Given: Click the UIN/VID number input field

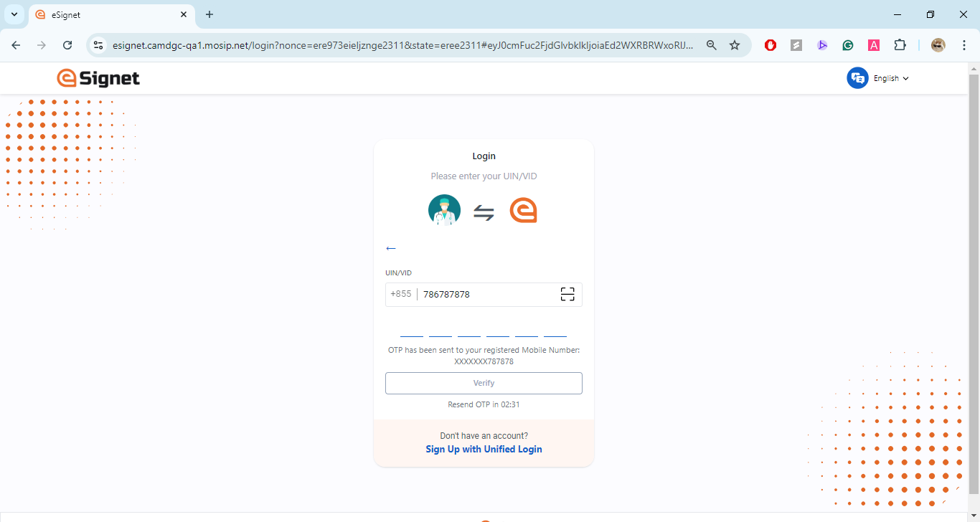Looking at the screenshot, I should (x=486, y=294).
